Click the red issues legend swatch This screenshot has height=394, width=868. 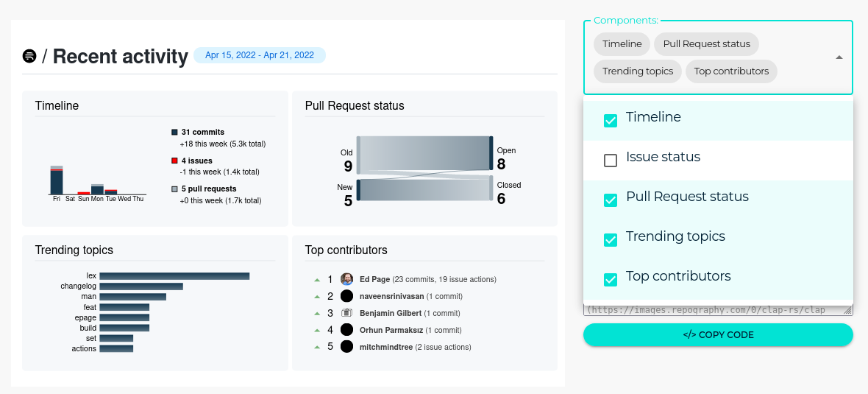tap(174, 161)
